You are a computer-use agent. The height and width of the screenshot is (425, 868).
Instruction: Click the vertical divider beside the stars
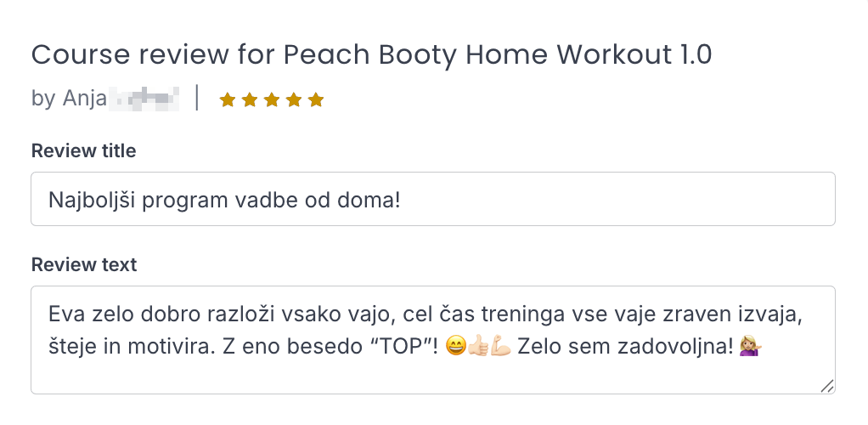point(197,98)
